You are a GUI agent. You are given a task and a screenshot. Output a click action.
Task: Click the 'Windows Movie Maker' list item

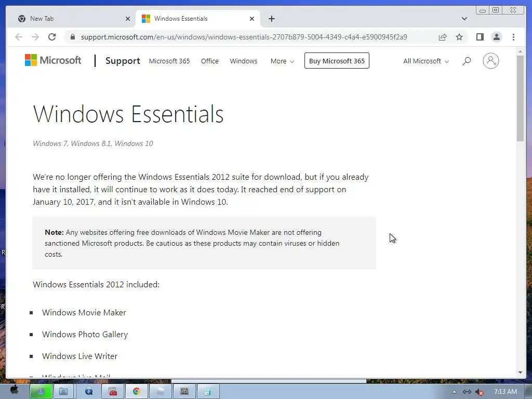[84, 312]
